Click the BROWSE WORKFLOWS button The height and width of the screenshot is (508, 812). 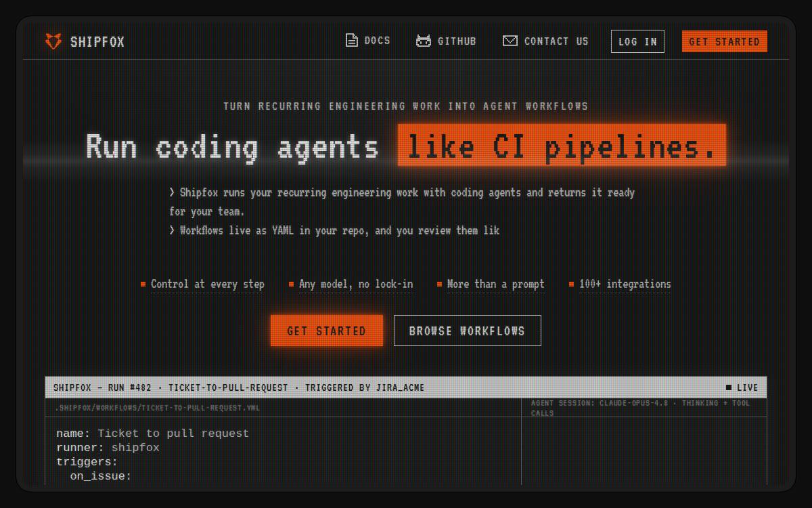click(468, 331)
